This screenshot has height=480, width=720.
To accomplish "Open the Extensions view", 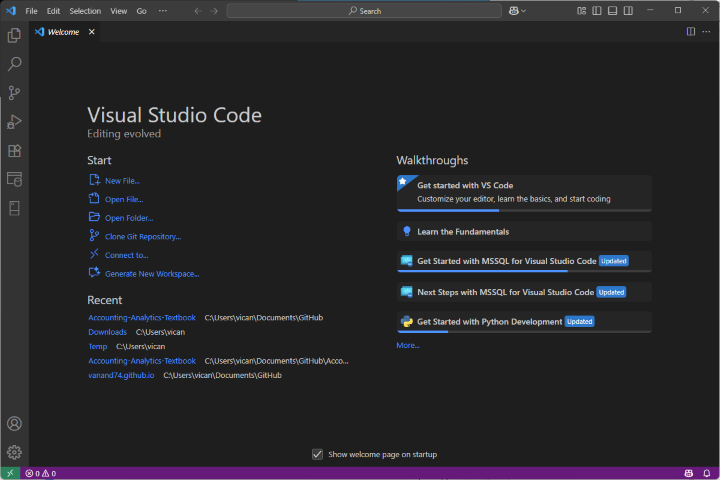I will point(14,151).
